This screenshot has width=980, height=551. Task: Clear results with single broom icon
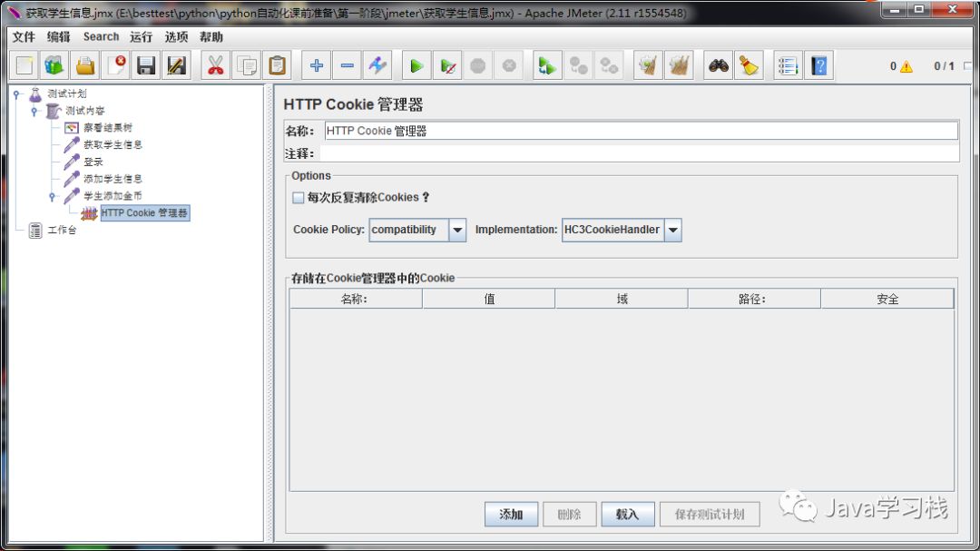pos(648,65)
